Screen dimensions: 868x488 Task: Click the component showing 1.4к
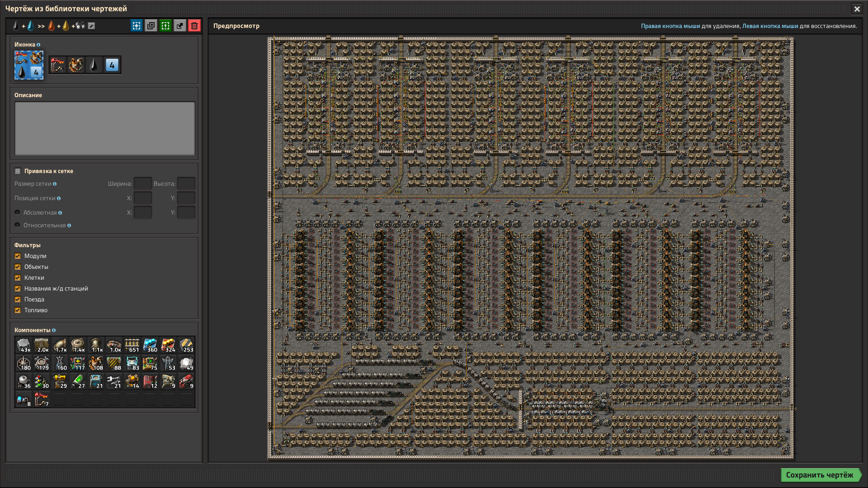click(x=78, y=345)
